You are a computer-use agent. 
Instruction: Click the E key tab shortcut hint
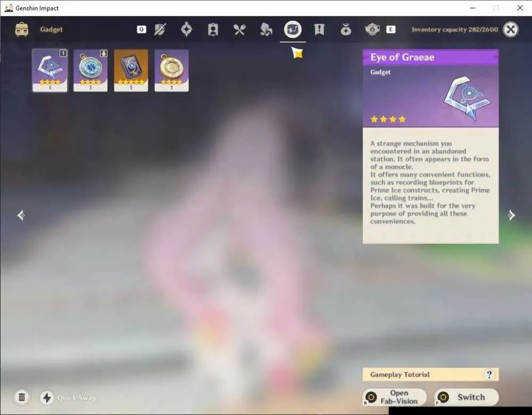tap(391, 29)
